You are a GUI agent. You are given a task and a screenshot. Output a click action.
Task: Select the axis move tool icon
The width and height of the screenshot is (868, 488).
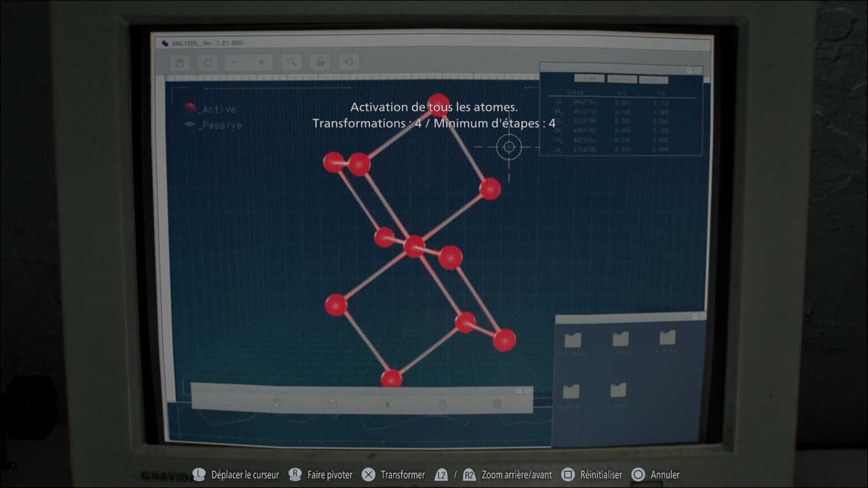pyautogui.click(x=225, y=402)
